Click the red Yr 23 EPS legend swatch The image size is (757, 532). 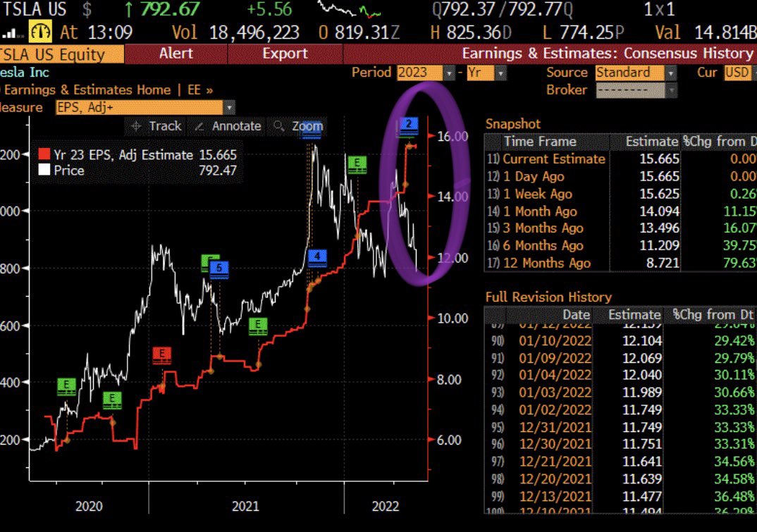click(x=44, y=154)
